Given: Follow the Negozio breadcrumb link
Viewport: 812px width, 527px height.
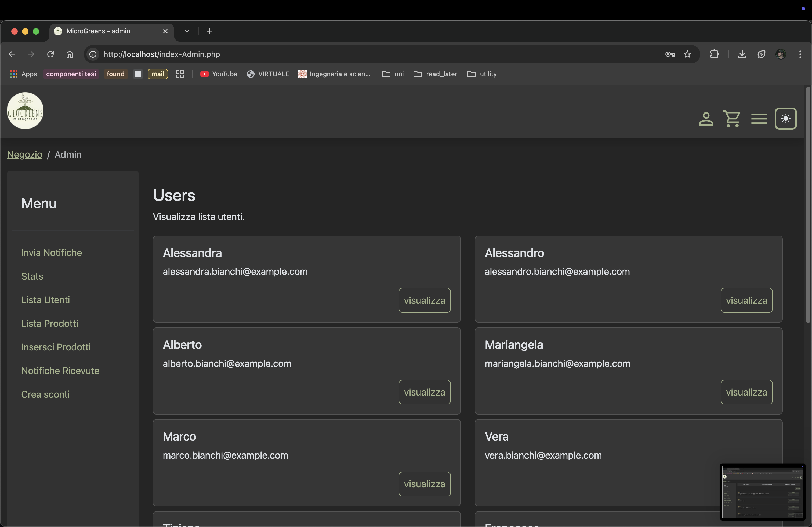Looking at the screenshot, I should tap(24, 154).
